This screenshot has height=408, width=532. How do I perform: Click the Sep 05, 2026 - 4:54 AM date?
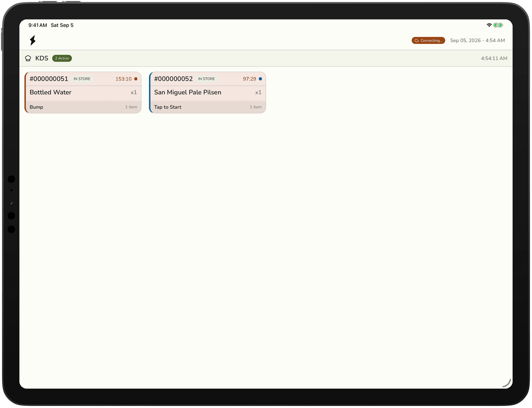[x=477, y=41]
